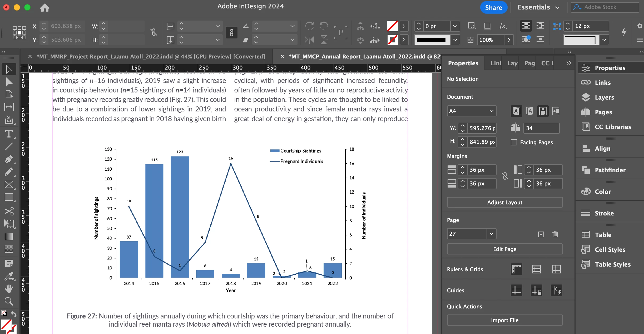Open the A4 page size dropdown
The image size is (644, 334).
471,111
